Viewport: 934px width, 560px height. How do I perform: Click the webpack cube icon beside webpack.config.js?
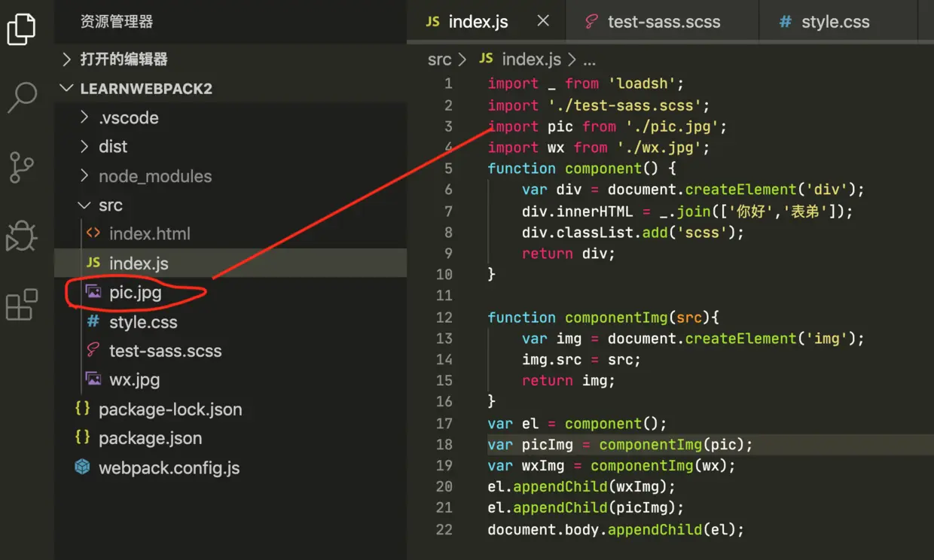pyautogui.click(x=82, y=467)
